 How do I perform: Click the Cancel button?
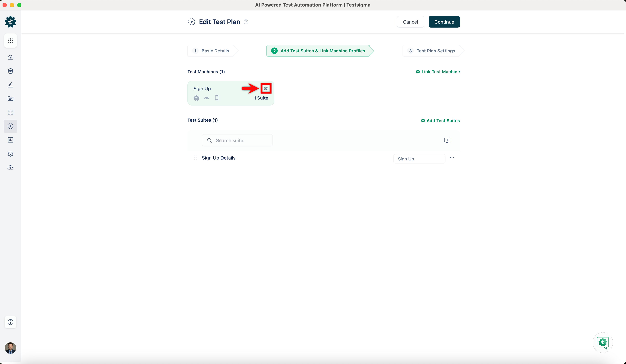(x=410, y=22)
